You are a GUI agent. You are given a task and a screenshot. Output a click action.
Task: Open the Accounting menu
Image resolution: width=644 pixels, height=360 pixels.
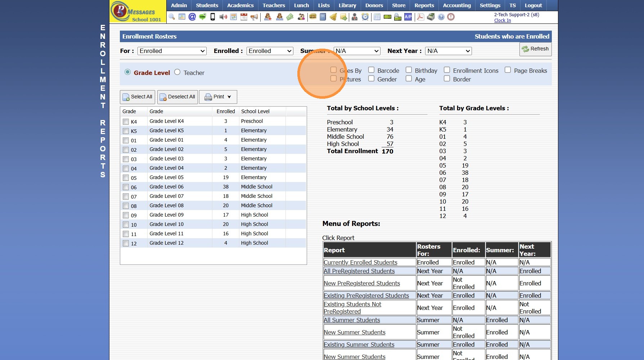tap(457, 5)
